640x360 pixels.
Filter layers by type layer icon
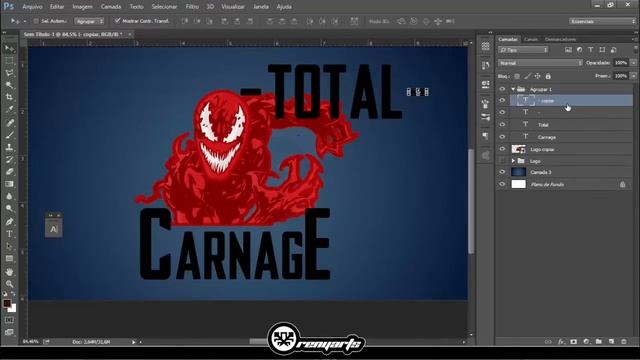tap(591, 50)
